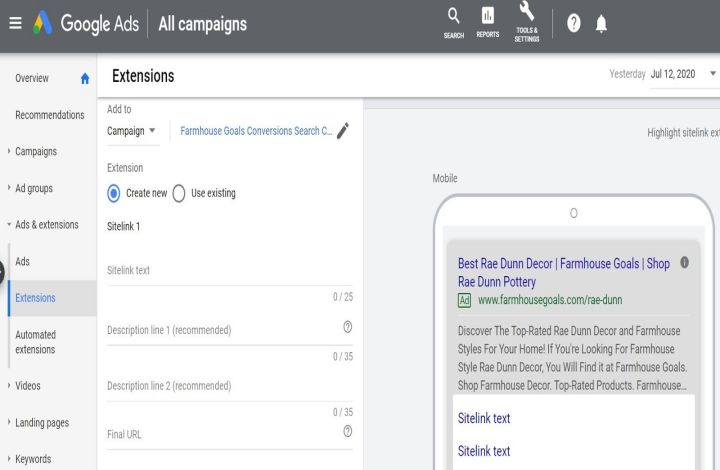Viewport: 720px width, 470px height.
Task: Focus the Sitelink text field
Action: (230, 271)
